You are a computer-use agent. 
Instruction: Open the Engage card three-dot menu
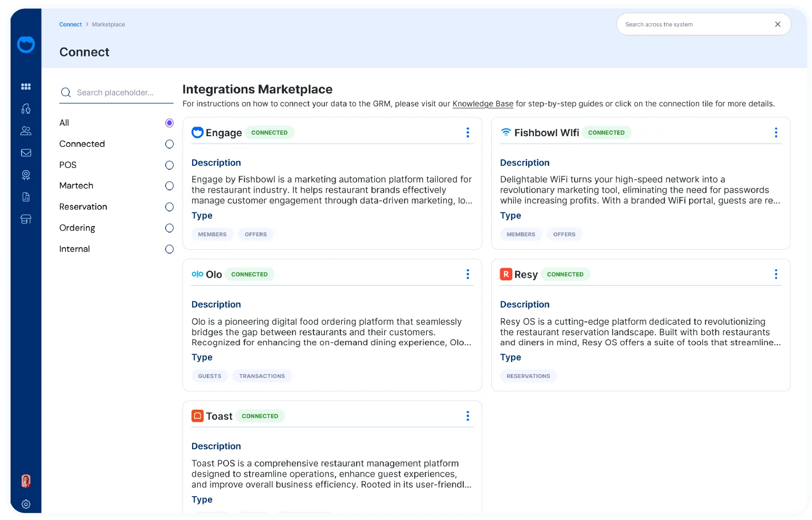coord(467,133)
